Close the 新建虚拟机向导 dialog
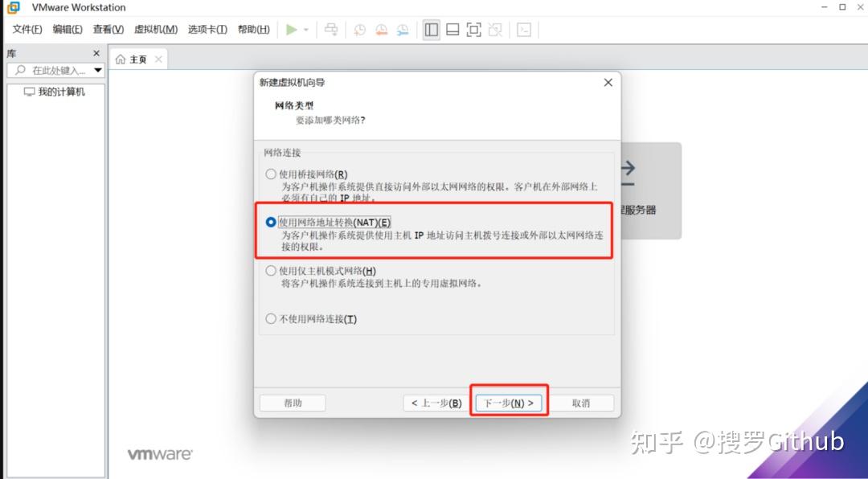 click(608, 83)
